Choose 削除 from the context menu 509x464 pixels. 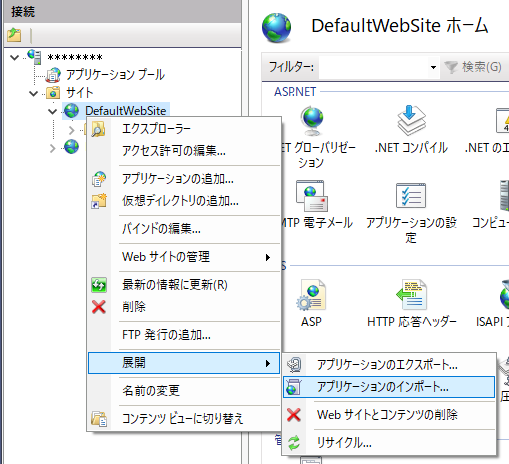pyautogui.click(x=184, y=307)
